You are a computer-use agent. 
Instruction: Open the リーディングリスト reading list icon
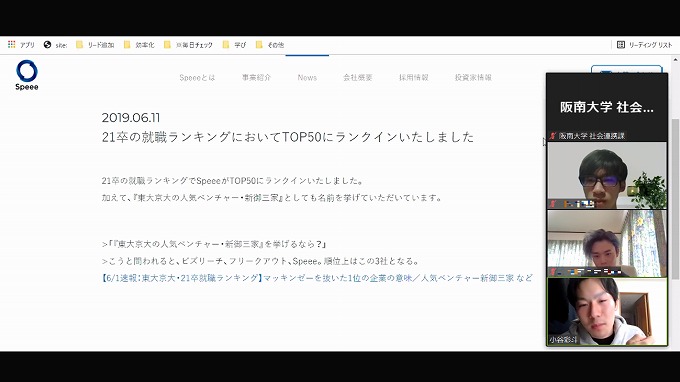click(x=621, y=45)
